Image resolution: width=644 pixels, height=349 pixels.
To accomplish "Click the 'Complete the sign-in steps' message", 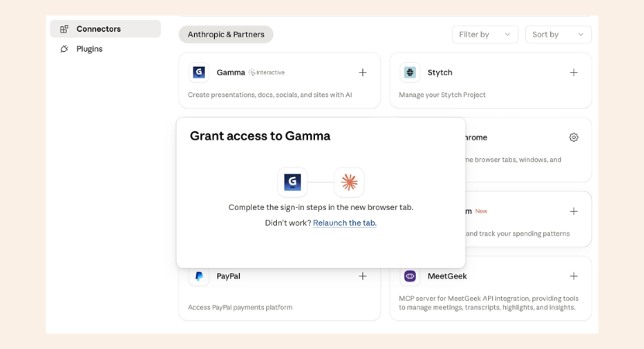I will coord(320,207).
